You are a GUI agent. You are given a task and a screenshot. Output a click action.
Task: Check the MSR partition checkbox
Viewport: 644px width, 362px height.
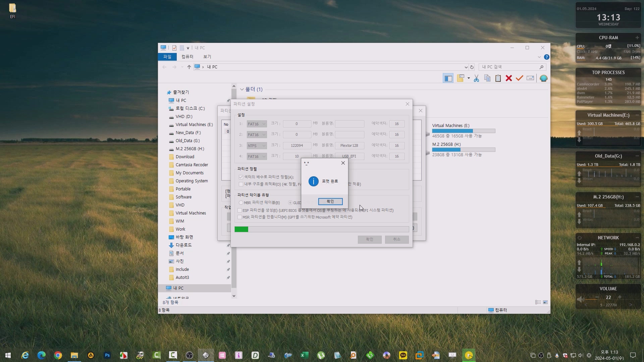pyautogui.click(x=240, y=217)
